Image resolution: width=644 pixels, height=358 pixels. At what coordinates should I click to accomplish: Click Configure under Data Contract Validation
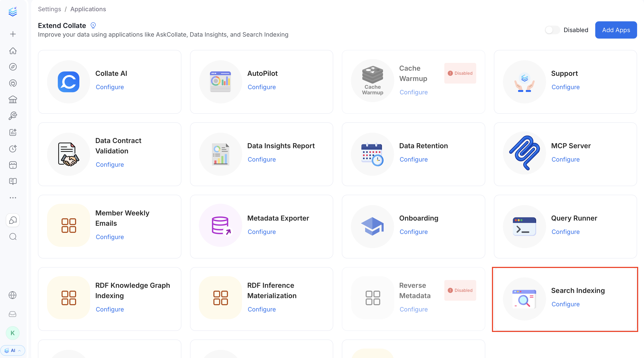click(x=110, y=165)
